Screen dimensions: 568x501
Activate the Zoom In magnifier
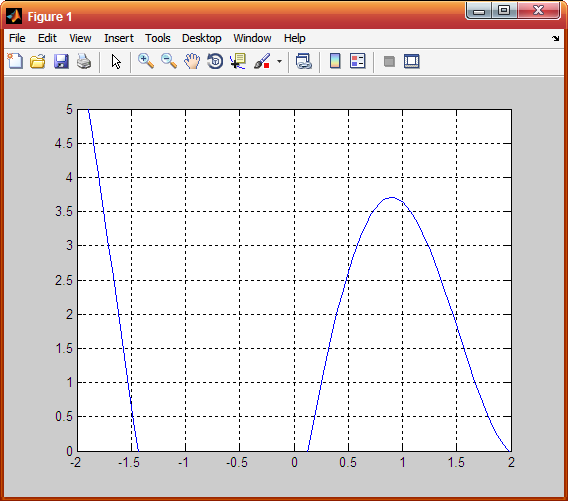pyautogui.click(x=146, y=61)
